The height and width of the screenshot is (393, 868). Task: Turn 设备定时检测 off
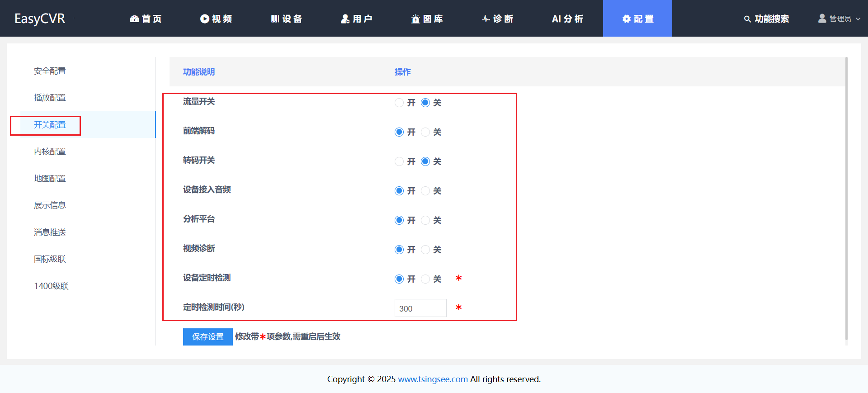pos(425,279)
